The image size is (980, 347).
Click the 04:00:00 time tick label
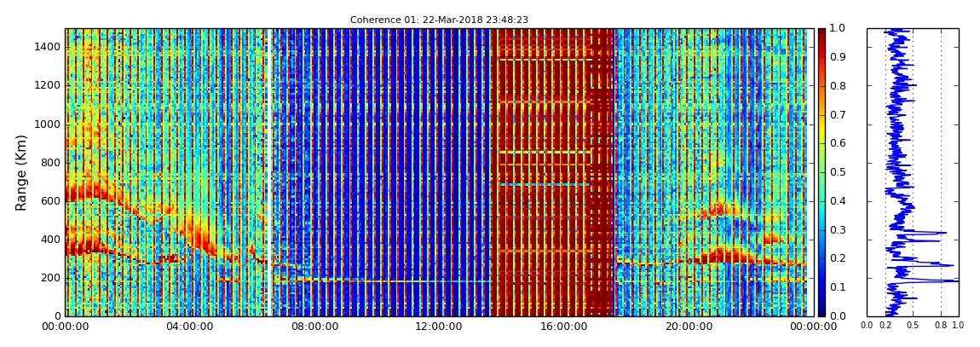[188, 327]
